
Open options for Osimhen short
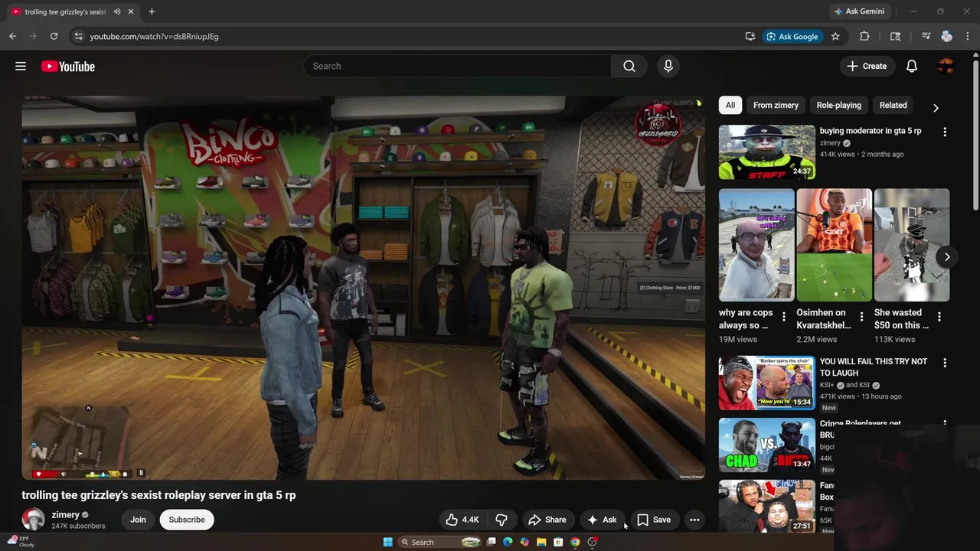861,317
